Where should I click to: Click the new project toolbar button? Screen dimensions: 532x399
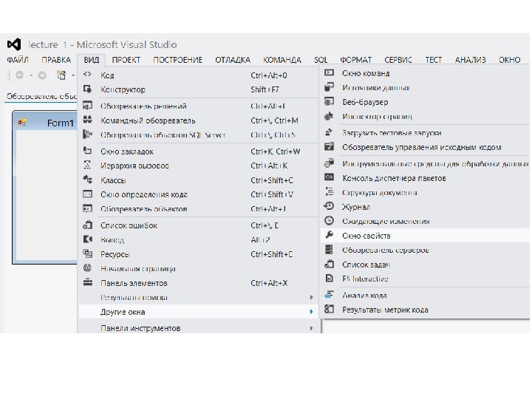coord(61,75)
